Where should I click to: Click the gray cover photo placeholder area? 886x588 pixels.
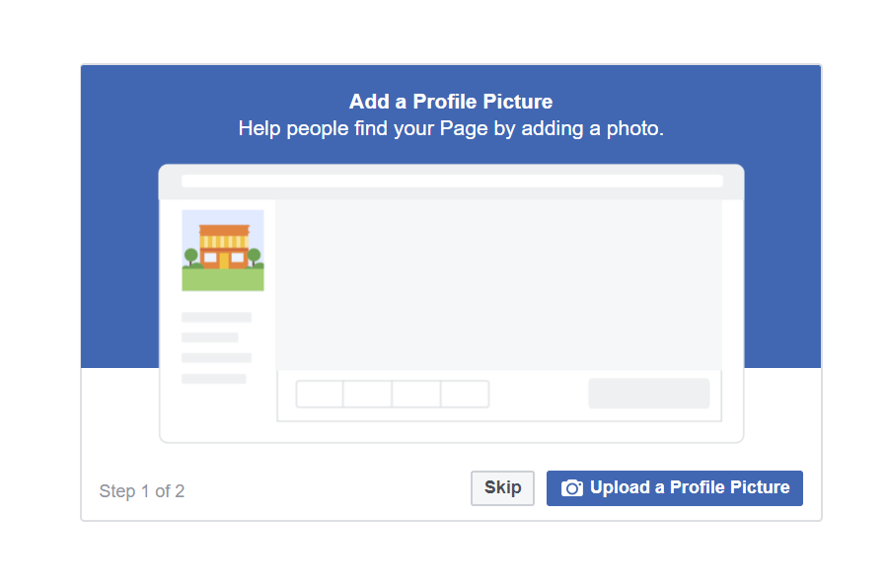499,285
